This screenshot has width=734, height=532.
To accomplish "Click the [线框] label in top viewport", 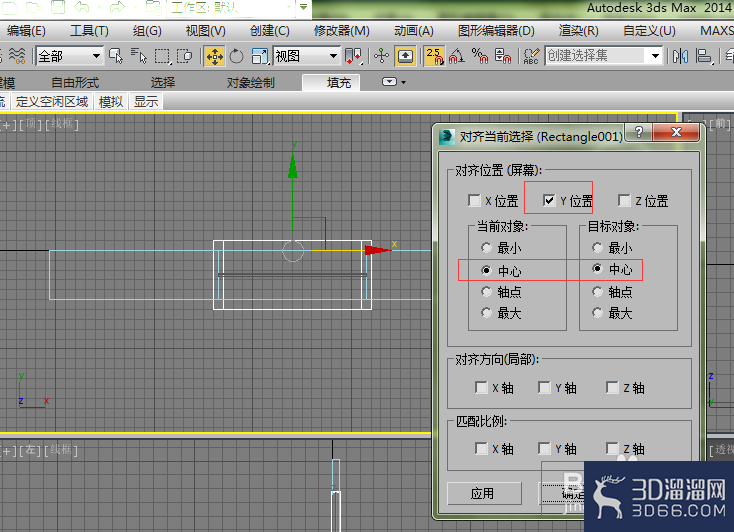I will 62,124.
